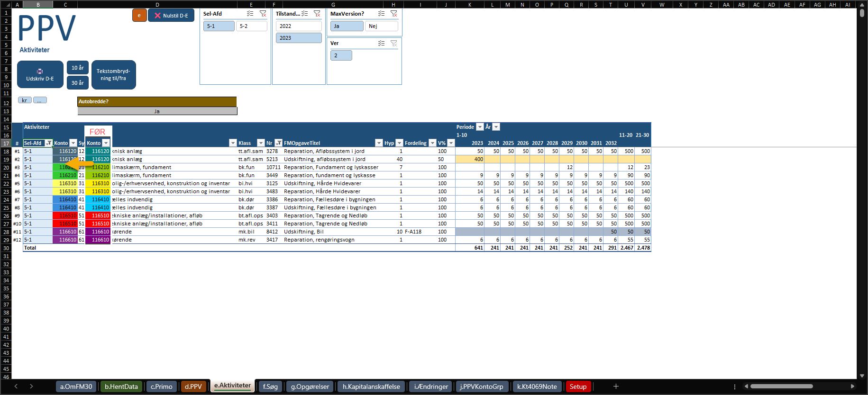Clear the Sel-Afd slicer filter

pyautogui.click(x=263, y=14)
